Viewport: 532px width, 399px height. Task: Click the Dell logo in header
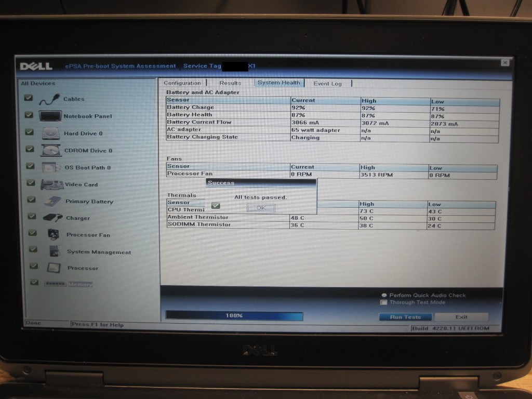[36, 66]
